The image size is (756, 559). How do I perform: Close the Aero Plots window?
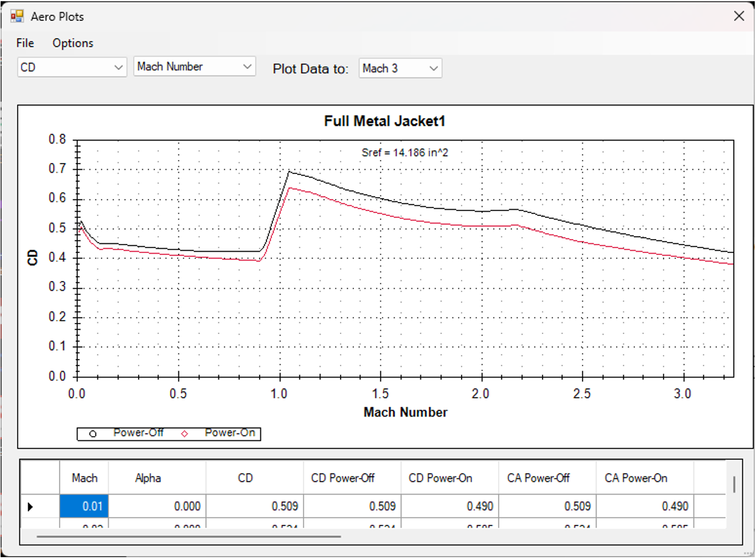tap(739, 16)
